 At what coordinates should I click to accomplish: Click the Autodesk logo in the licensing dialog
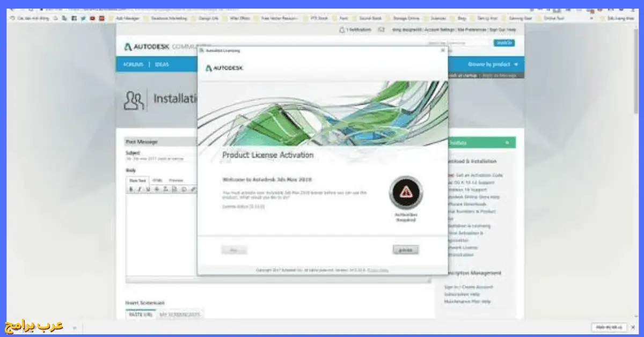224,68
